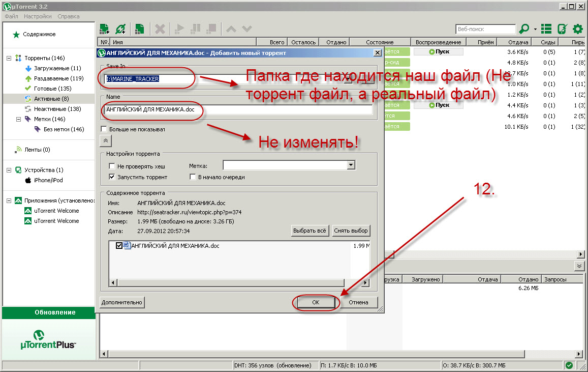The height and width of the screenshot is (372, 588).
Task: Uncheck the 'Запустить торрент' checkbox
Action: [112, 177]
